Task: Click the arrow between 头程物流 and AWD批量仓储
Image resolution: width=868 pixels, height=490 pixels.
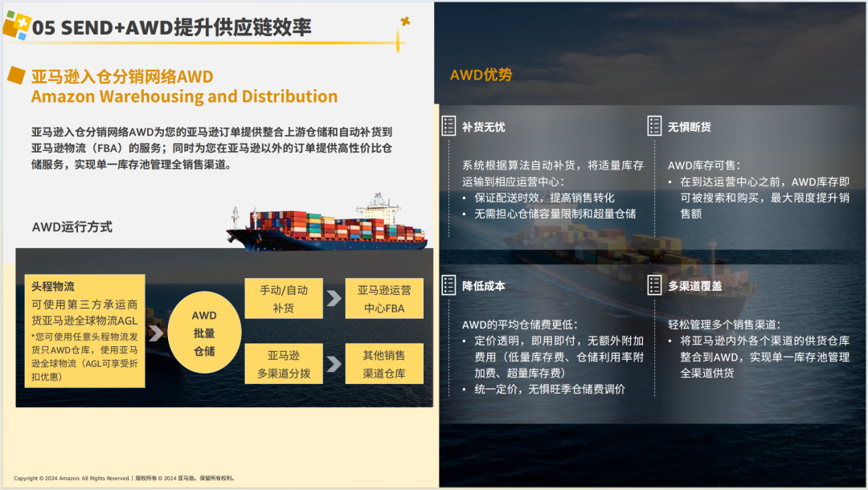Action: click(156, 333)
